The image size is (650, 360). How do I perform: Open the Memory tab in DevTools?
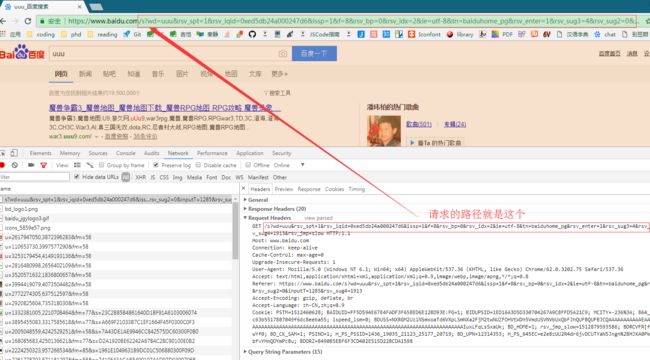[70, 153]
